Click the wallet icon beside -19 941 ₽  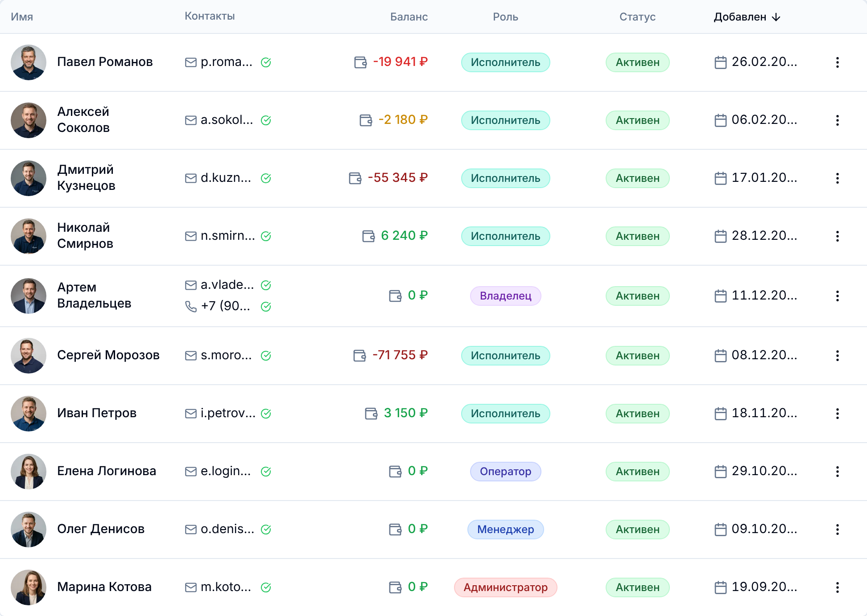(x=360, y=62)
